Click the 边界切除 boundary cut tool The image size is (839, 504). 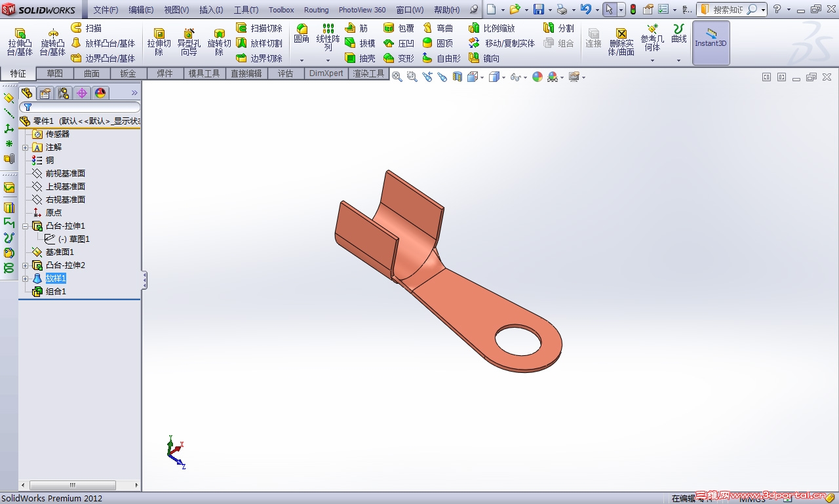coord(259,58)
